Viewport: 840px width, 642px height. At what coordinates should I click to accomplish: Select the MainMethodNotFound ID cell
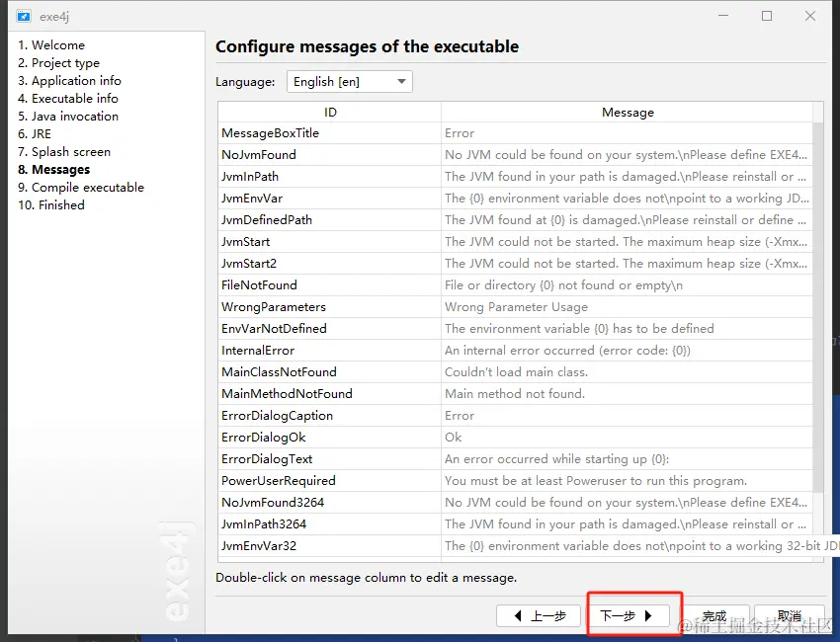coord(330,393)
